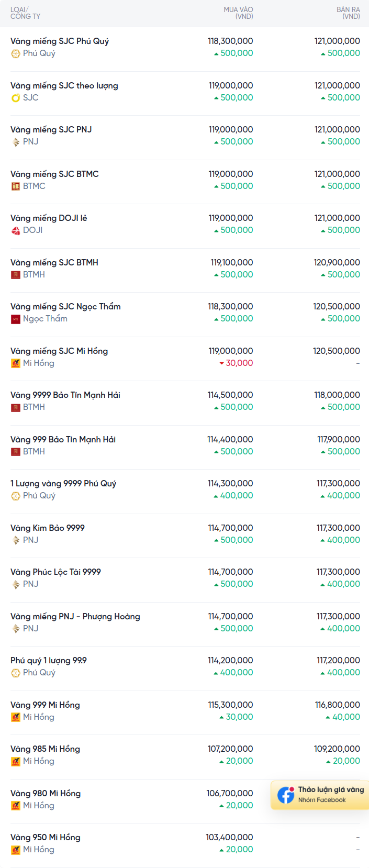Click PNJ logo under Vàng Kim Bảo 9999
369x868 pixels.
pyautogui.click(x=16, y=540)
